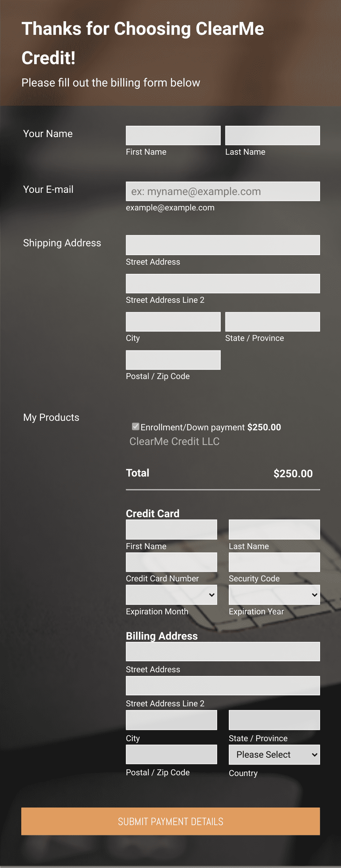Focus the Security Code field
The width and height of the screenshot is (341, 868).
(274, 562)
